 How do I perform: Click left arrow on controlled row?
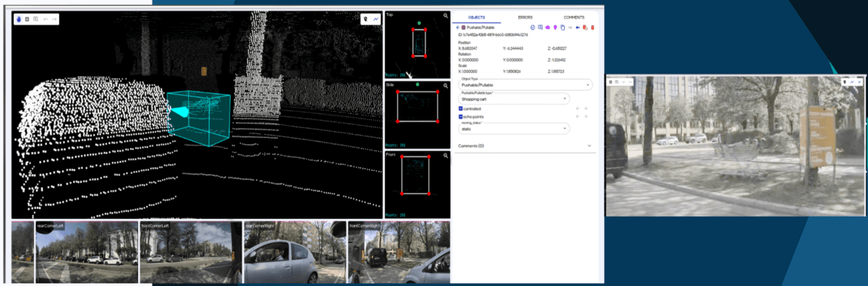pyautogui.click(x=577, y=108)
